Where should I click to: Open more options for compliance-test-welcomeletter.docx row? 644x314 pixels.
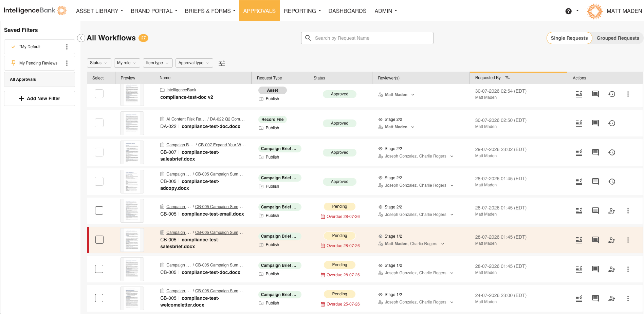[x=628, y=298]
